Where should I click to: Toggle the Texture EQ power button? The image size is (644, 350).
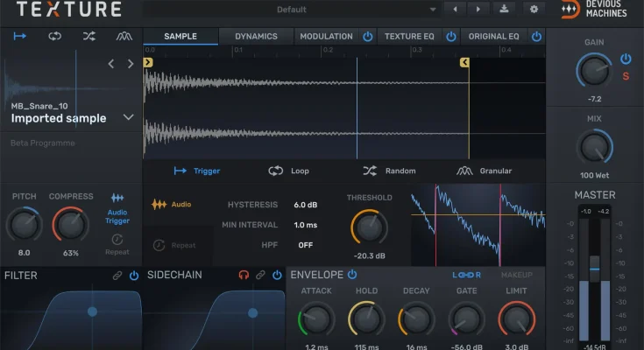(x=451, y=37)
